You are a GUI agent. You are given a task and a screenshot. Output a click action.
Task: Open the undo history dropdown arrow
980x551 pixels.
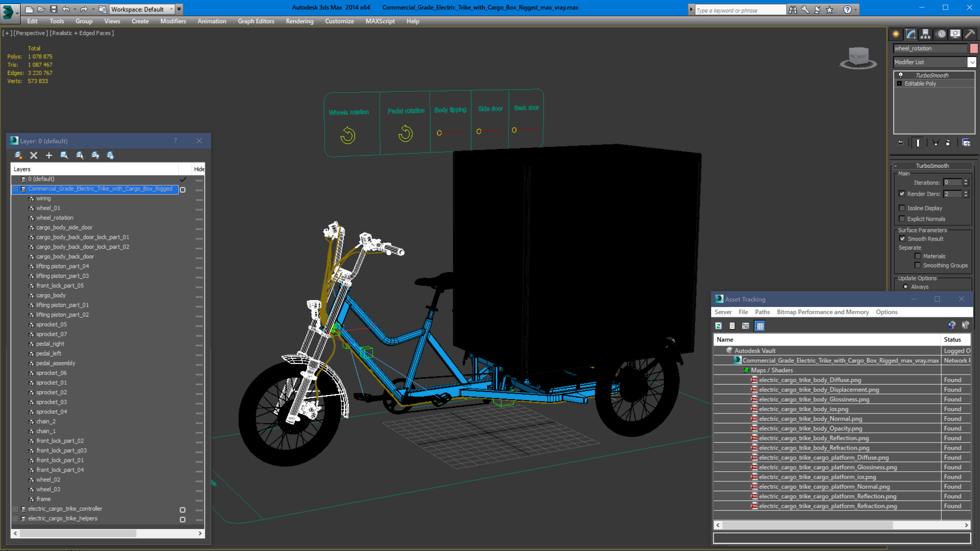coord(75,9)
